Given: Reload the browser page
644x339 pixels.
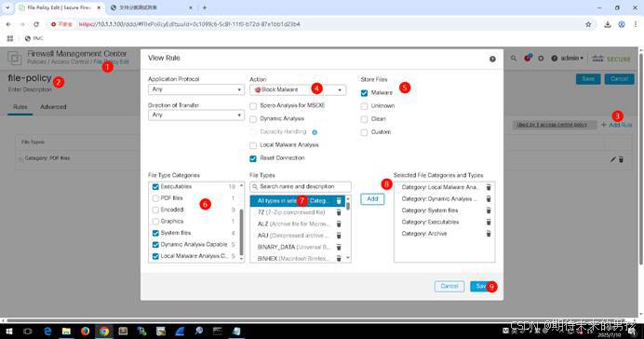Looking at the screenshot, I should (x=36, y=24).
